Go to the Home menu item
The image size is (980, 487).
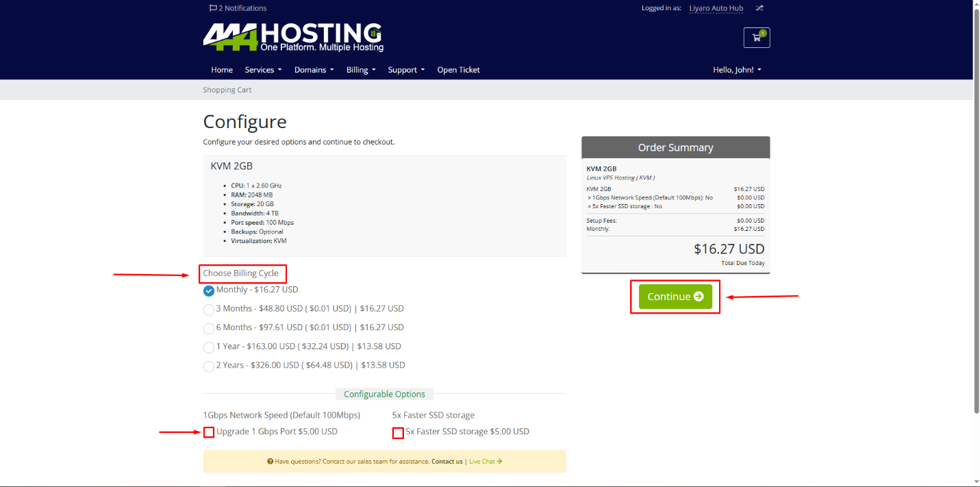(x=222, y=70)
